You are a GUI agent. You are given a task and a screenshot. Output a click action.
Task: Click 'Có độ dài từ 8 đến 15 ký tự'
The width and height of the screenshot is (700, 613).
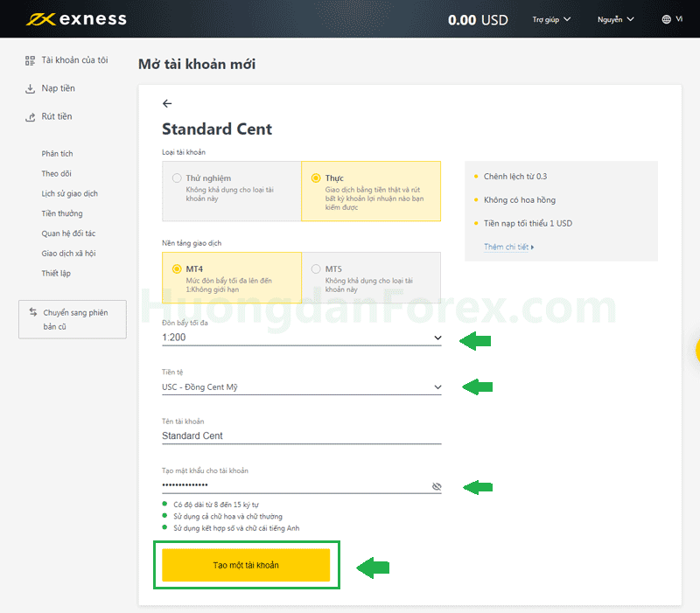216,505
